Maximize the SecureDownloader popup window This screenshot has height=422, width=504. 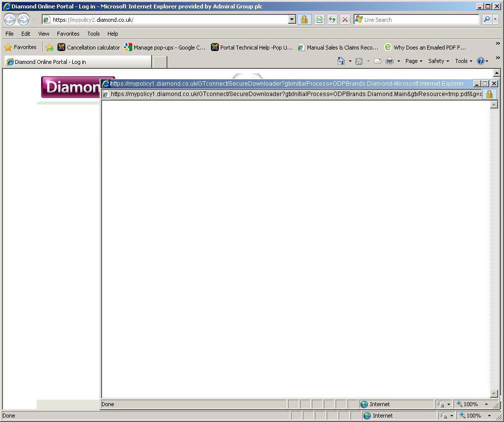pyautogui.click(x=485, y=84)
